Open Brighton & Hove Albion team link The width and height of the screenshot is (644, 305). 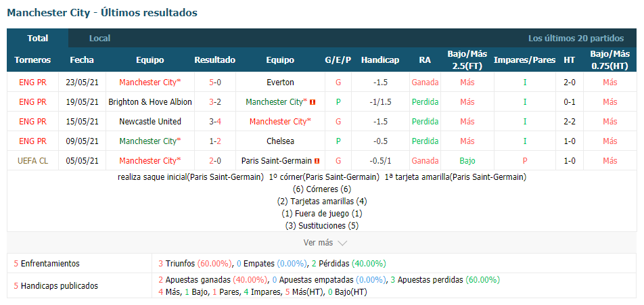[150, 102]
